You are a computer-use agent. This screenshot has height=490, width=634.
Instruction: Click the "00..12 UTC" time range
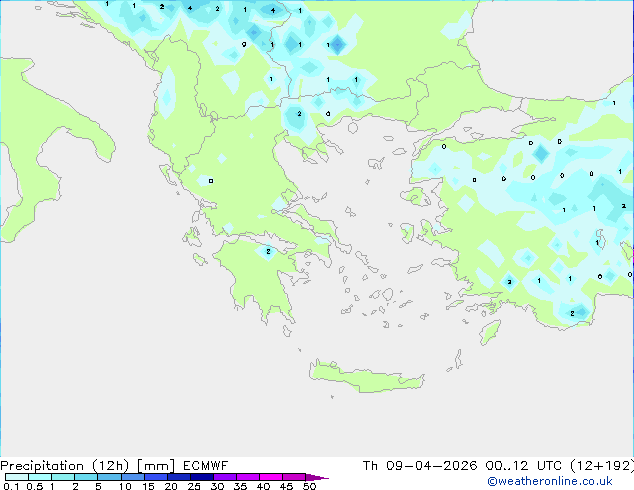click(524, 466)
